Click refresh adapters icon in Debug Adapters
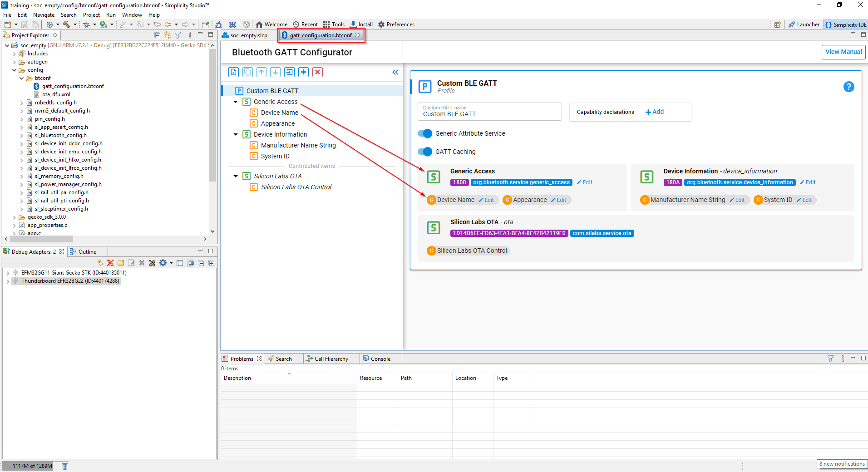 (x=100, y=263)
